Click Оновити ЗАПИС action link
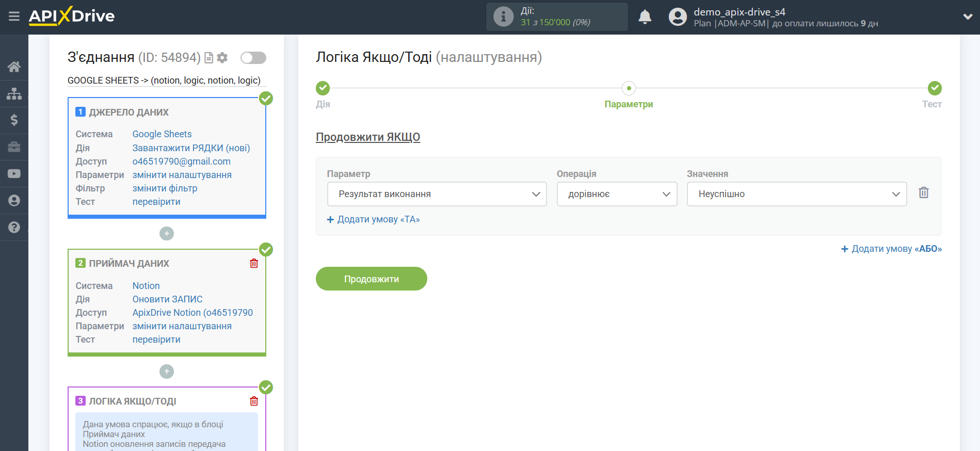 pos(167,299)
